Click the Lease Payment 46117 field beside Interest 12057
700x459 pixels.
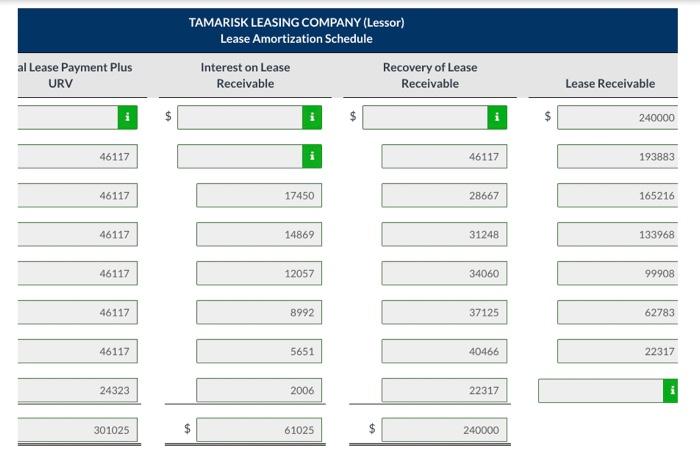point(78,273)
